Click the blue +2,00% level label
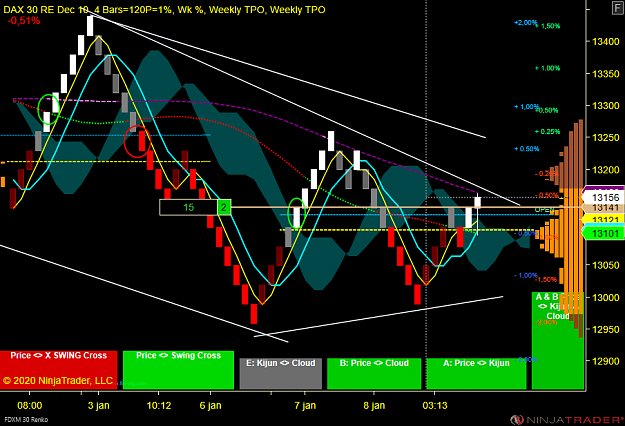This screenshot has width=625, height=426. 525,23
